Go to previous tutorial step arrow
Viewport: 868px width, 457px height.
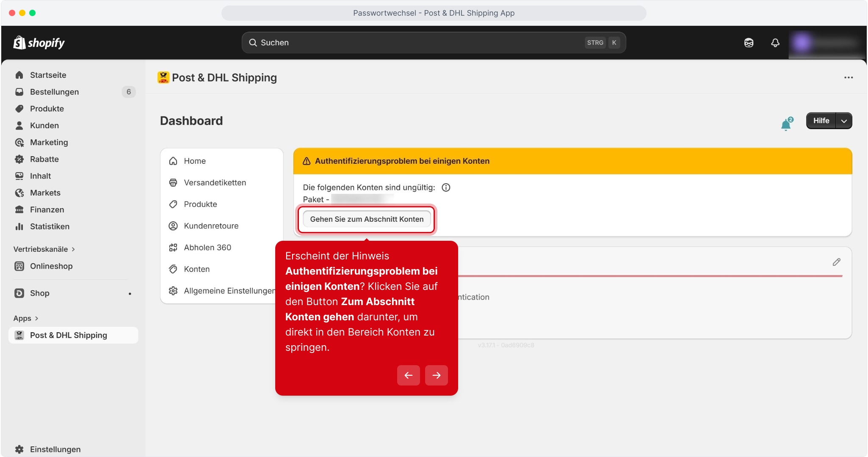408,375
